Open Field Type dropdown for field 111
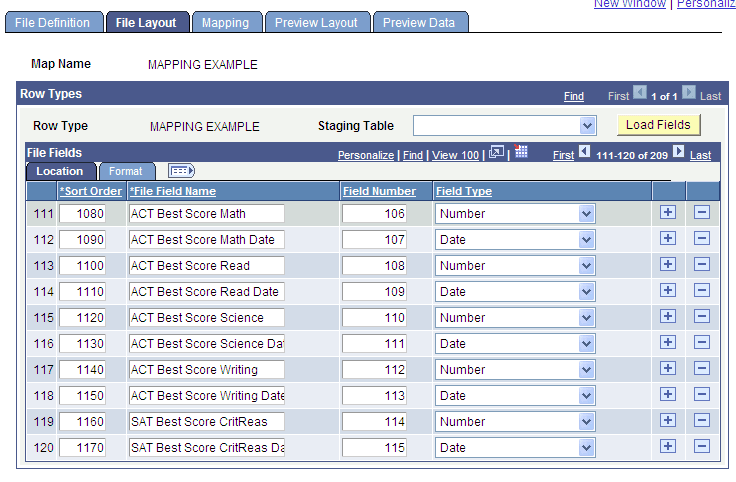This screenshot has width=736, height=482. (x=586, y=344)
